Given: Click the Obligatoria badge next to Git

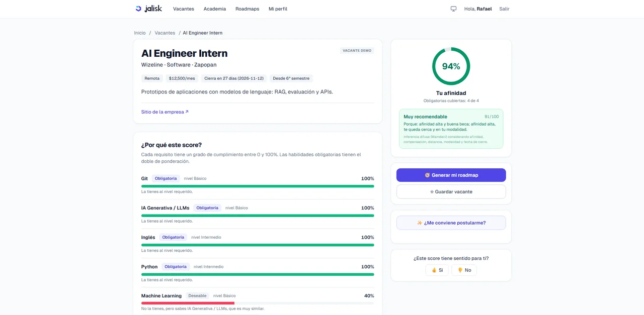Looking at the screenshot, I should [x=166, y=178].
